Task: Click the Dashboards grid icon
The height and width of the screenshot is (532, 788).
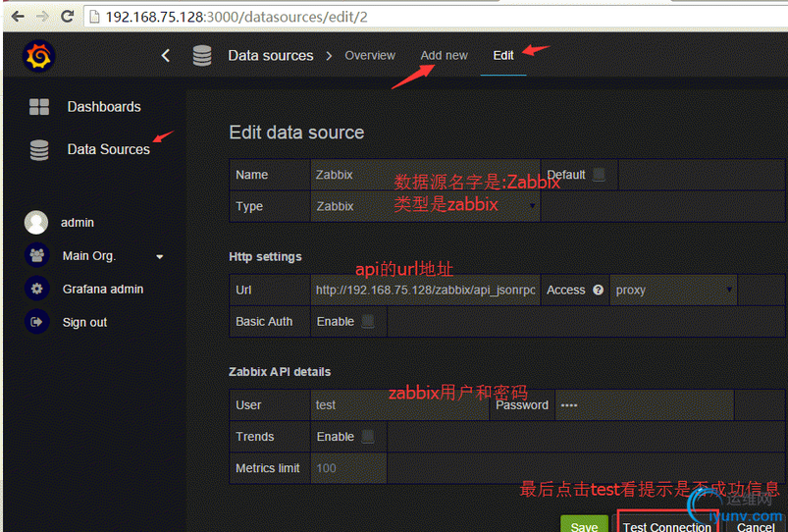Action: coord(39,107)
